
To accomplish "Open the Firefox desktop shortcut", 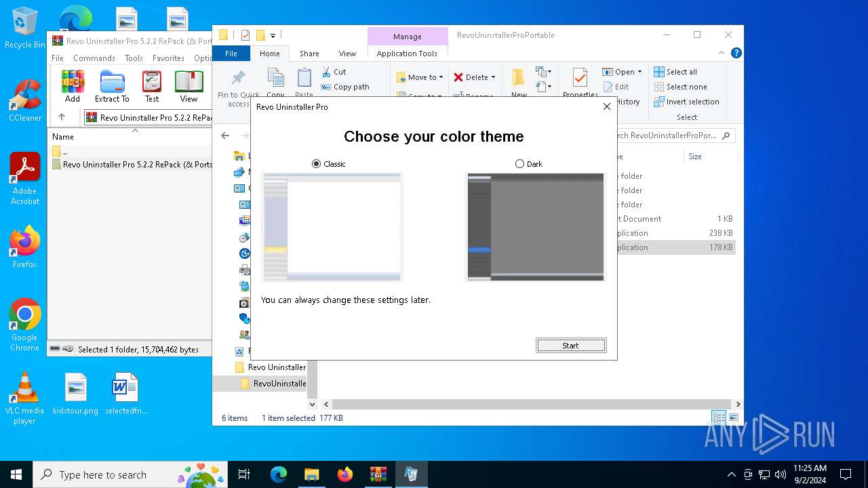I will (x=25, y=247).
